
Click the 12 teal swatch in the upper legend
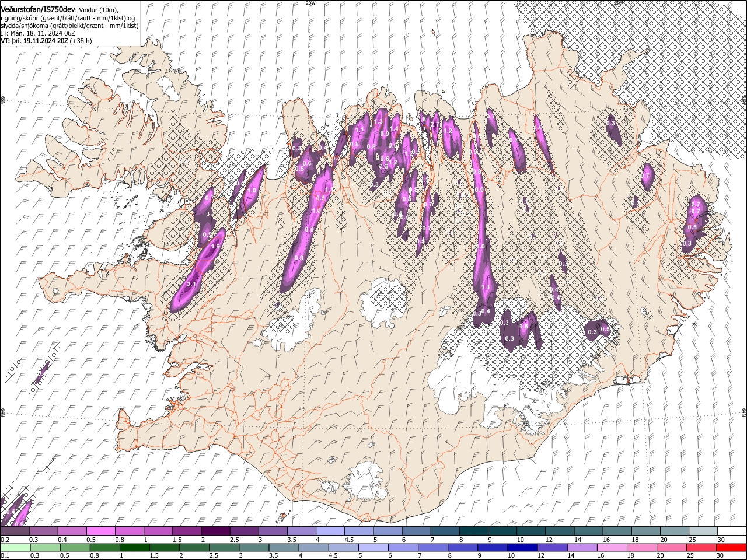[x=560, y=531]
